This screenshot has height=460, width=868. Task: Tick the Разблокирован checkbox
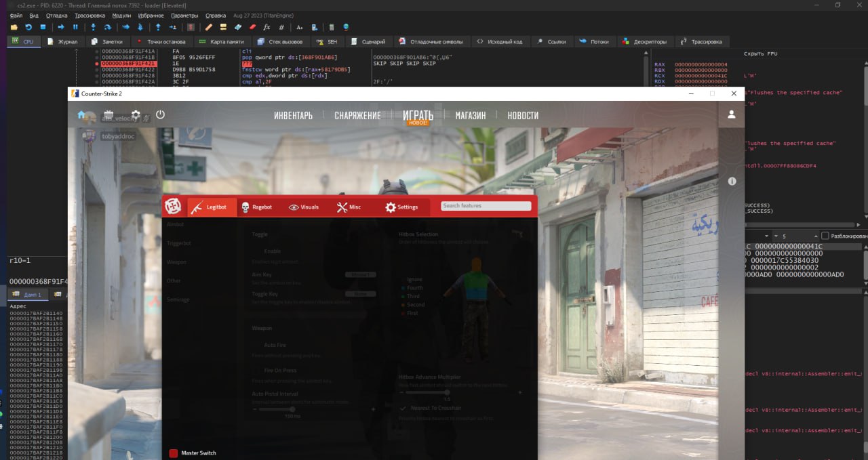point(825,236)
